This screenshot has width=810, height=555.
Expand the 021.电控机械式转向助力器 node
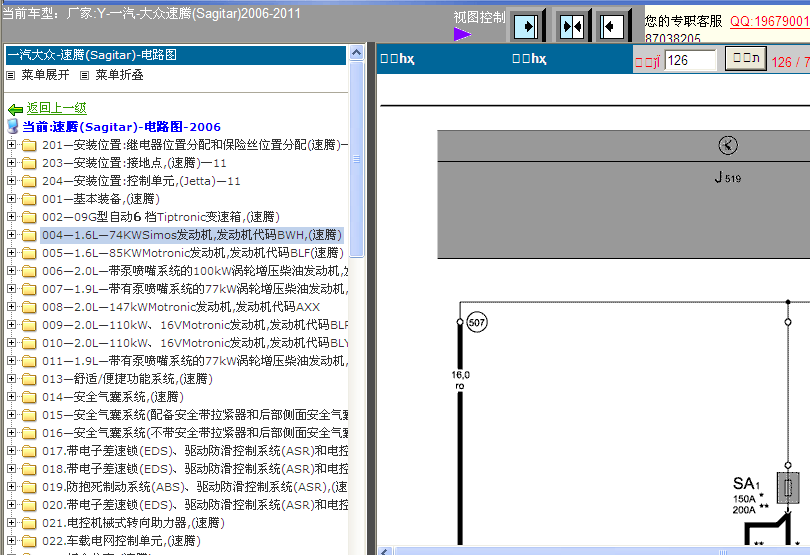11,522
